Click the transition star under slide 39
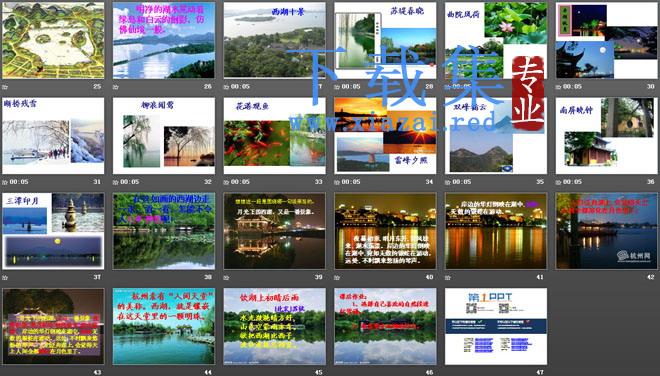The image size is (660, 376). [x=226, y=277]
